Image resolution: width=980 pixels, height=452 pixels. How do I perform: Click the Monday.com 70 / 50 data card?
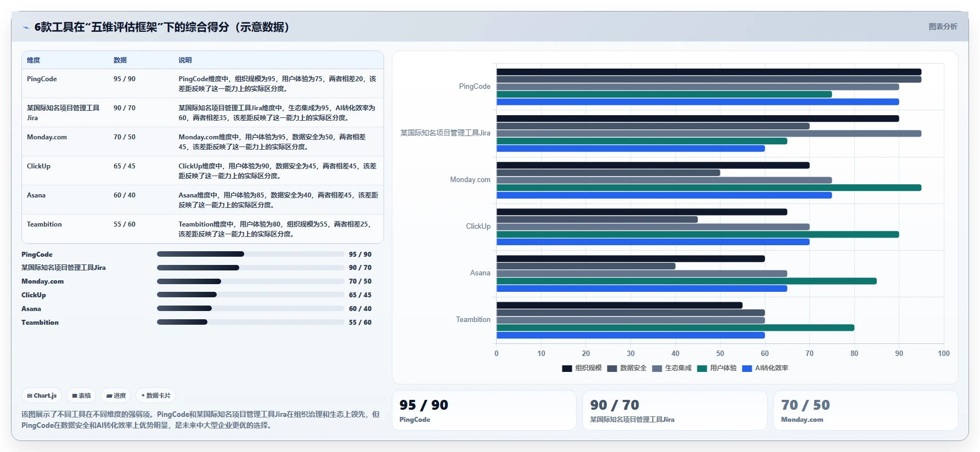[x=865, y=410]
